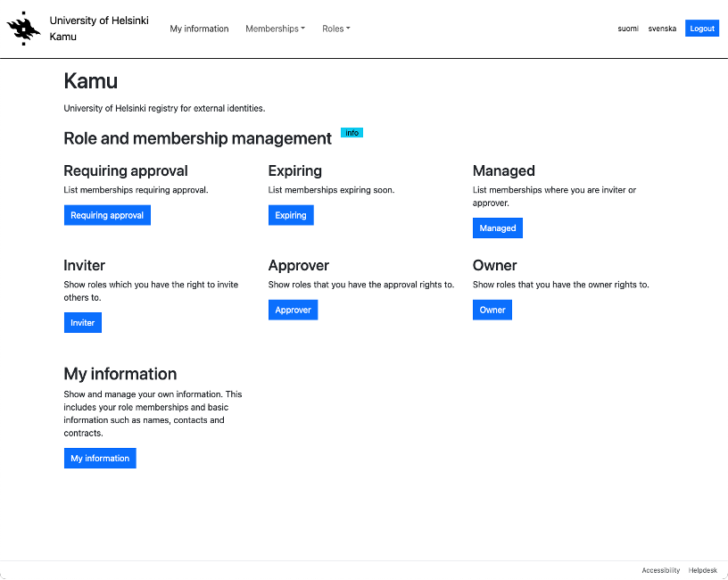This screenshot has width=728, height=580.
Task: Open the Roles dropdown menu
Action: tap(335, 29)
